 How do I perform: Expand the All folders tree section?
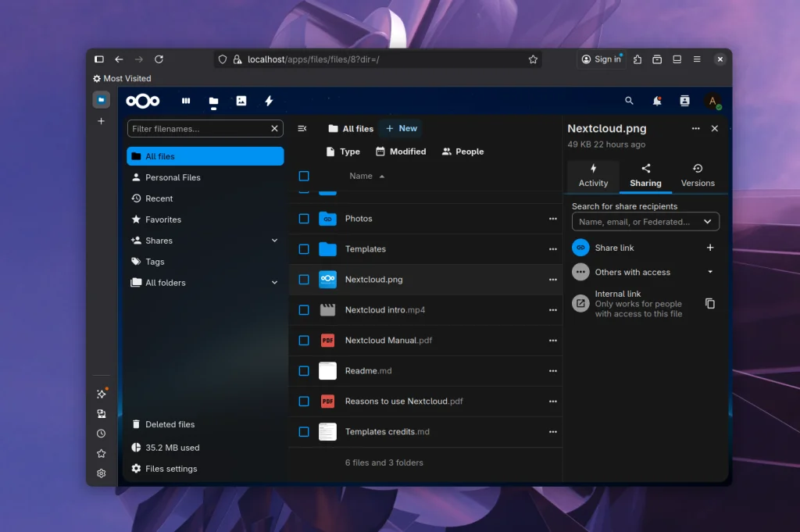273,282
